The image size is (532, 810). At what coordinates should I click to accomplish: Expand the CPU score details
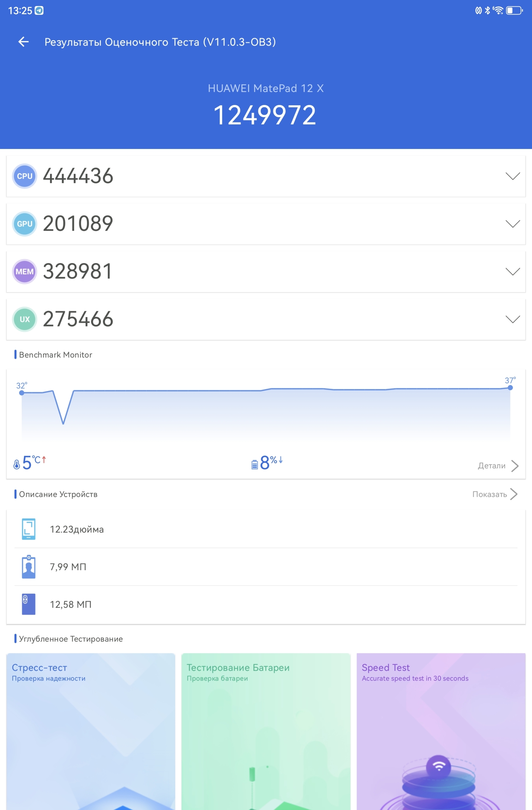pos(512,176)
